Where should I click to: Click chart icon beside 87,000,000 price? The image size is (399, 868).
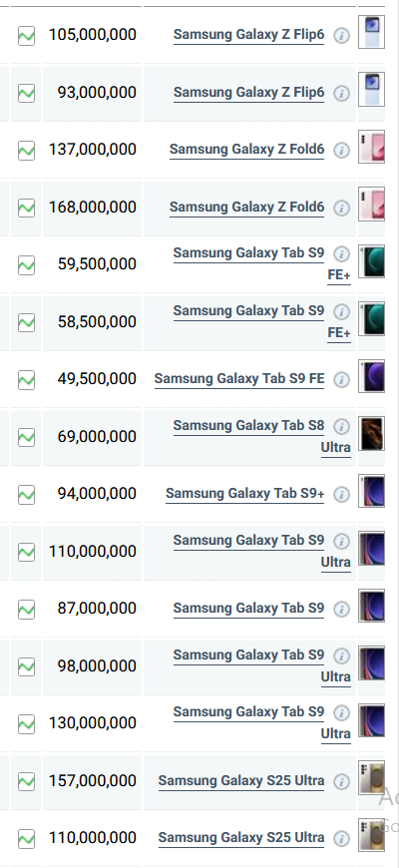pos(26,610)
